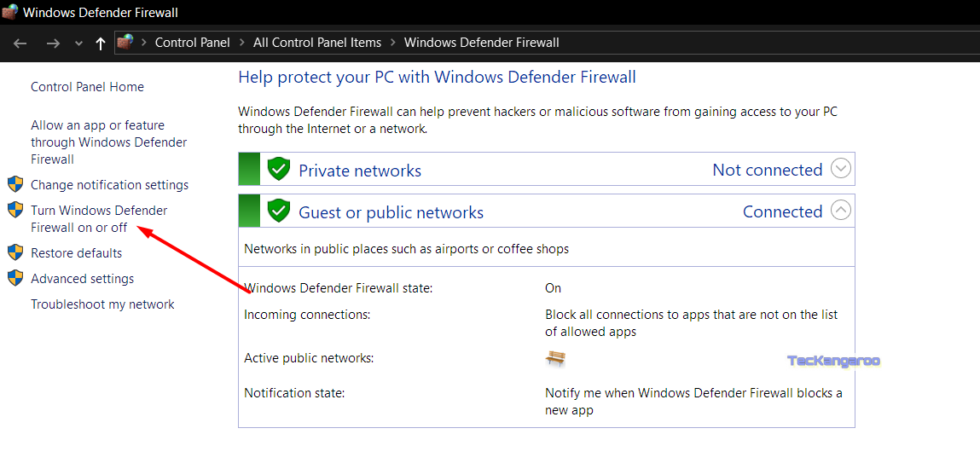Click the Windows Defender Firewall title bar icon
980x469 pixels.
click(x=9, y=11)
